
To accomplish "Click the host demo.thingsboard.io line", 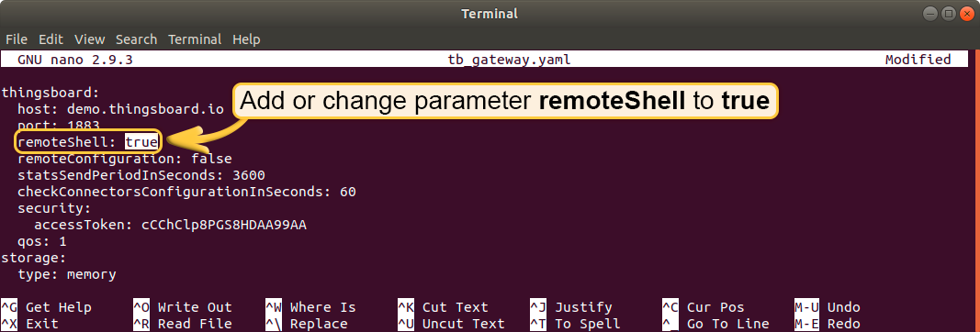I will coord(120,109).
